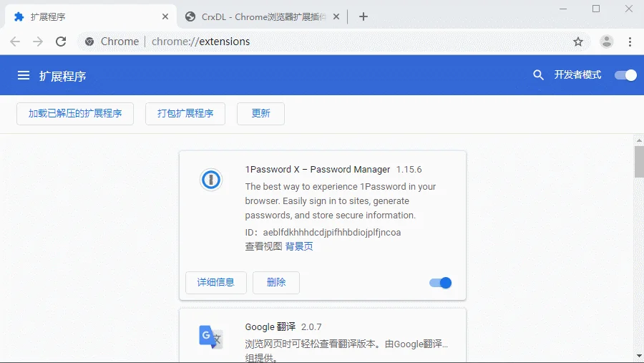644x363 pixels.
Task: Click the scrollbar up arrow
Action: (639, 140)
